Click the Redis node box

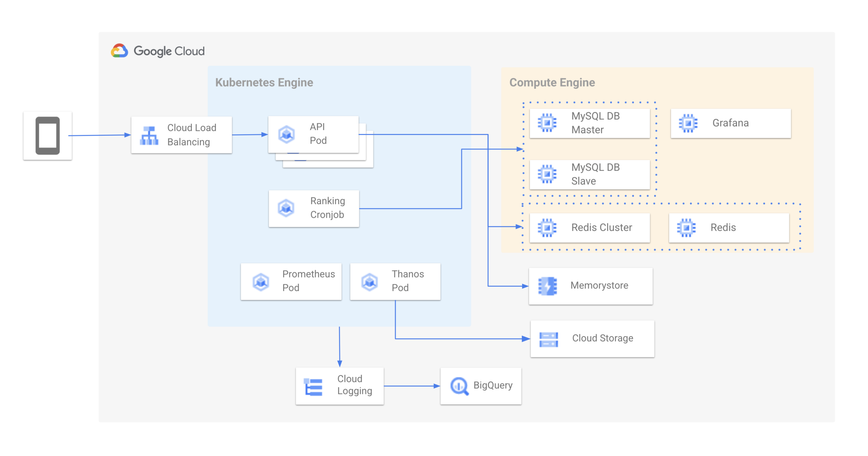[728, 227]
